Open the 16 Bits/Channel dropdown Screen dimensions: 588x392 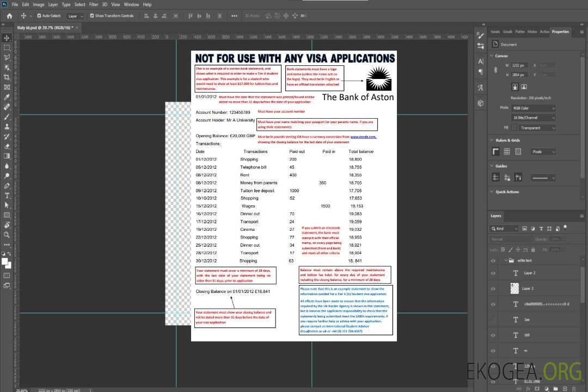(534, 118)
